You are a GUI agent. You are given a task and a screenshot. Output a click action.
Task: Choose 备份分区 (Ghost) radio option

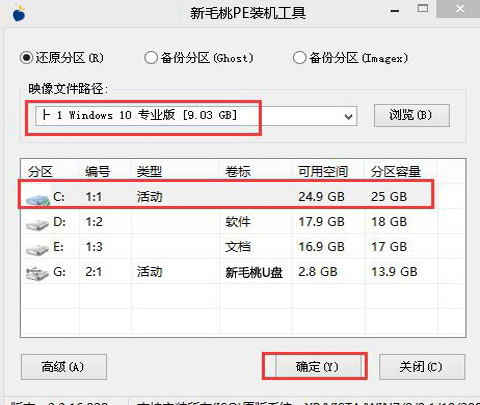point(151,58)
